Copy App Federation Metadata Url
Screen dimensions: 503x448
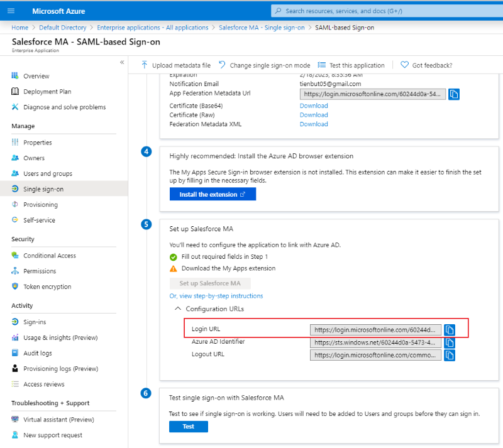454,94
